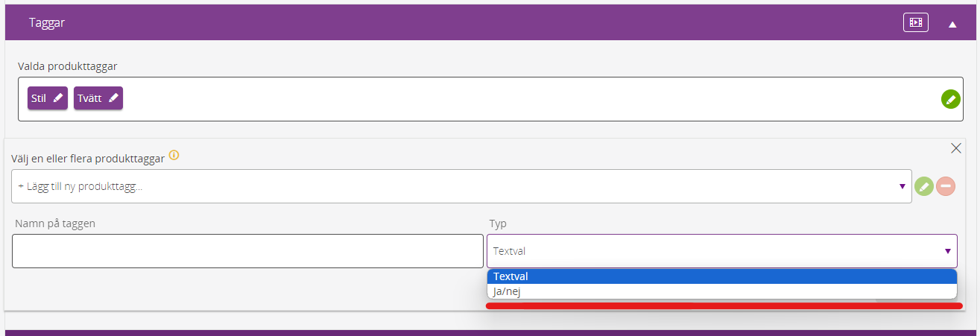The height and width of the screenshot is (336, 980).
Task: Close the product tag selection panel
Action: pos(956,148)
